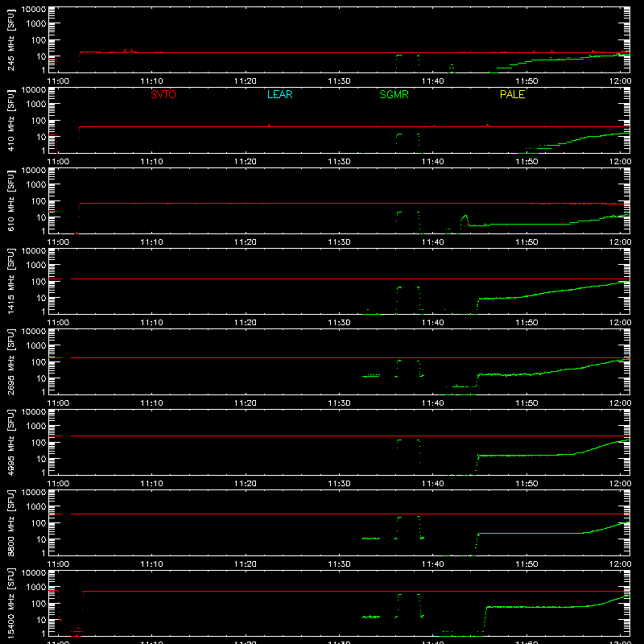Viewport: 644px width, 644px height.
Task: Click the 11:30 time label below the 610 MHz plot
Action: tap(339, 242)
